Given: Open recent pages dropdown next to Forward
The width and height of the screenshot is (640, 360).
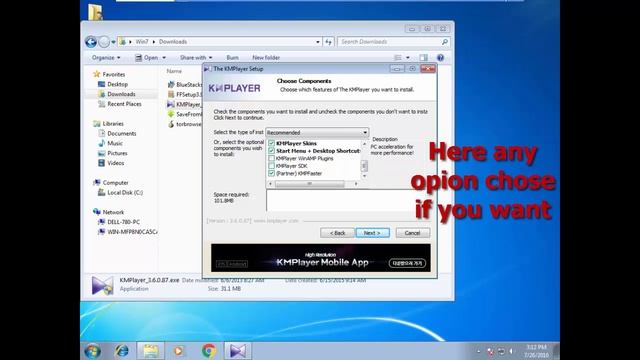Looking at the screenshot, I should (x=113, y=42).
